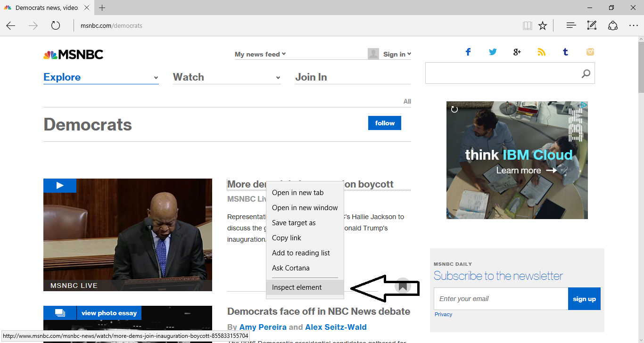Open the Privacy link
This screenshot has width=644, height=343.
pos(443,314)
